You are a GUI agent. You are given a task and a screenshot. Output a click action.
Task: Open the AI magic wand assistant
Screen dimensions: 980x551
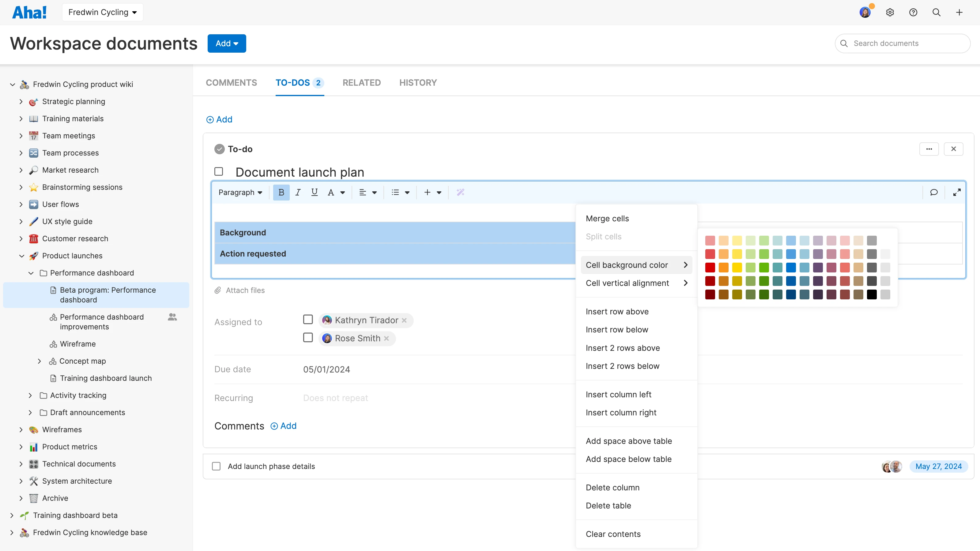point(460,193)
